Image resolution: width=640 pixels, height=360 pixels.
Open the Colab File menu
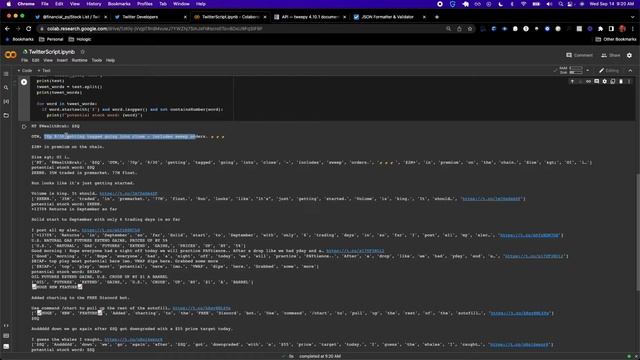click(24, 60)
